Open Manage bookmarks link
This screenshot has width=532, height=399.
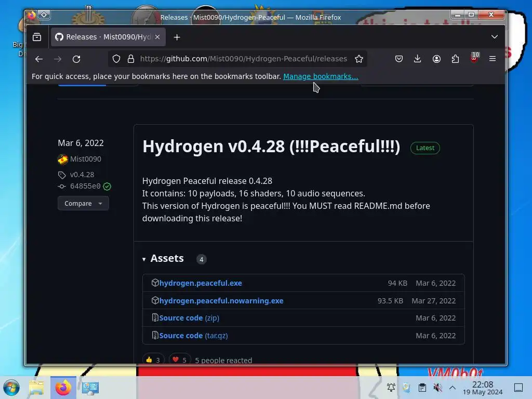pyautogui.click(x=321, y=76)
